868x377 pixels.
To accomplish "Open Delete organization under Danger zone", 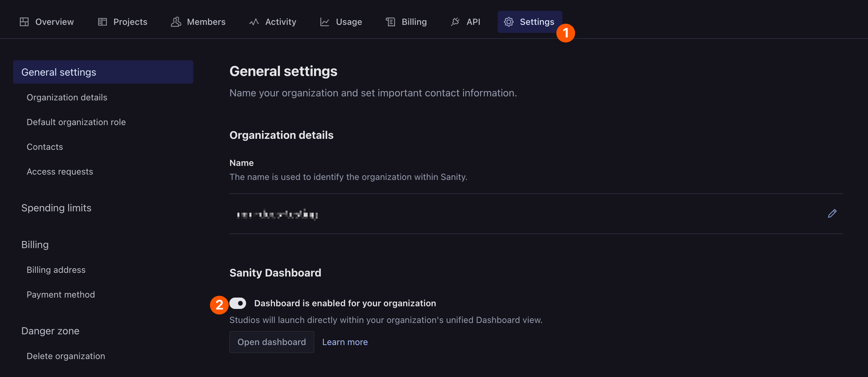I will point(66,356).
